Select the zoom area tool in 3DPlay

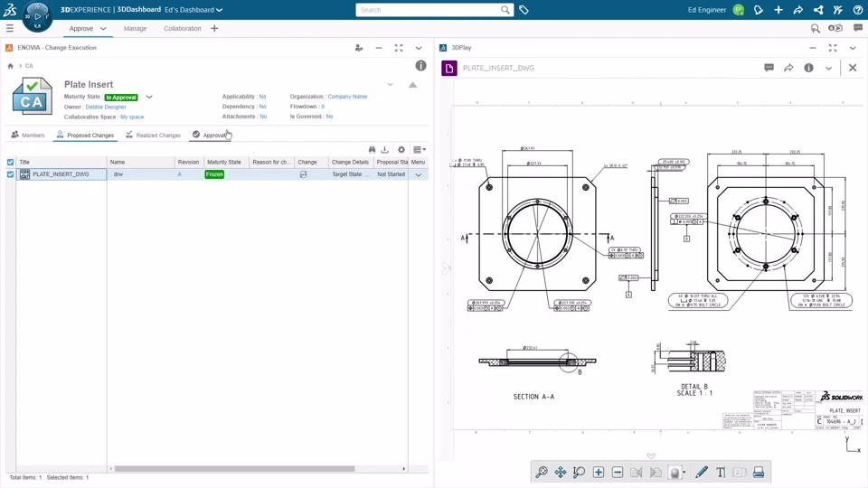tap(579, 472)
